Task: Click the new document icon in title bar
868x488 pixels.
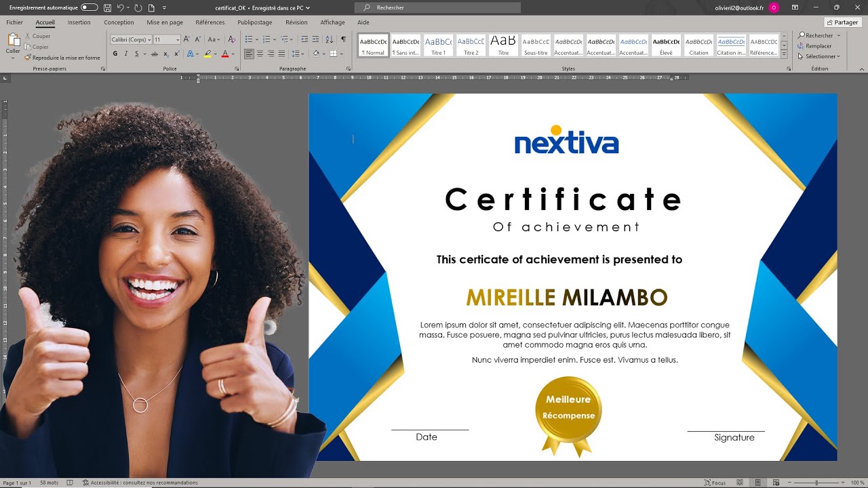Action: pos(151,7)
